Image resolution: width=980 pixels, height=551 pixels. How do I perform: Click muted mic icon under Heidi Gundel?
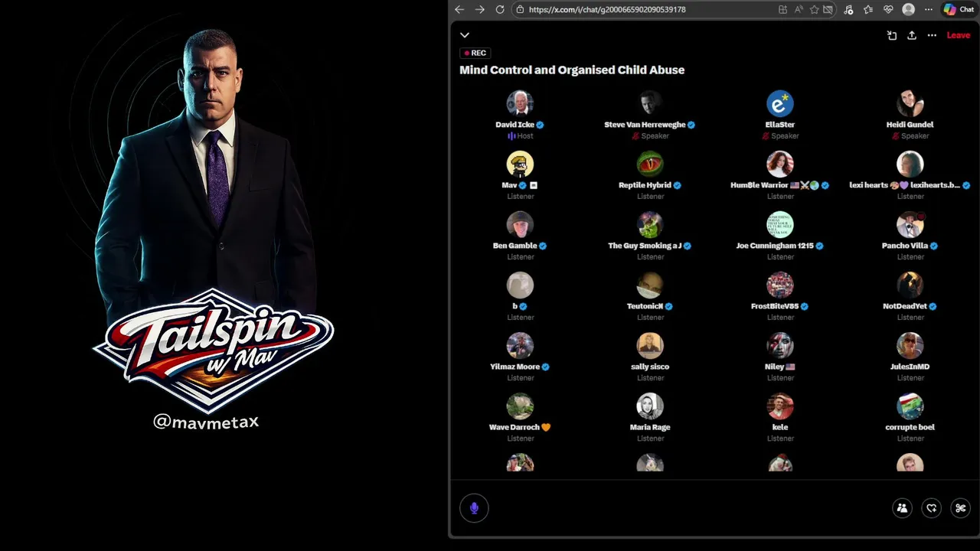(x=896, y=136)
